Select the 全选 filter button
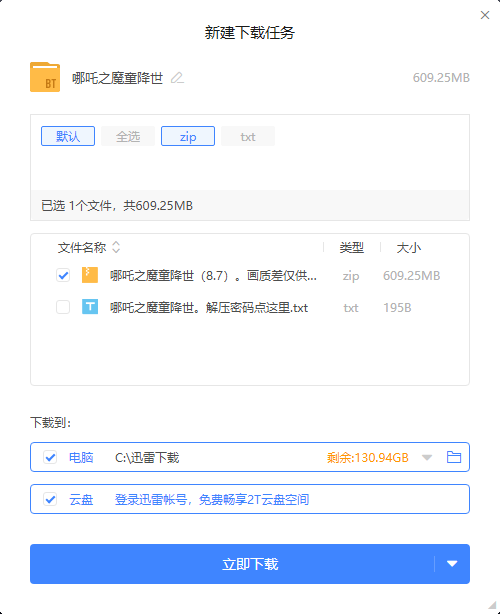This screenshot has height=614, width=500. click(x=128, y=136)
